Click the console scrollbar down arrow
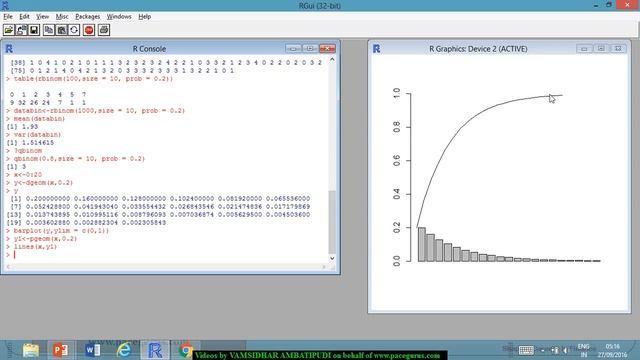Image resolution: width=640 pixels, height=360 pixels. pos(332,258)
